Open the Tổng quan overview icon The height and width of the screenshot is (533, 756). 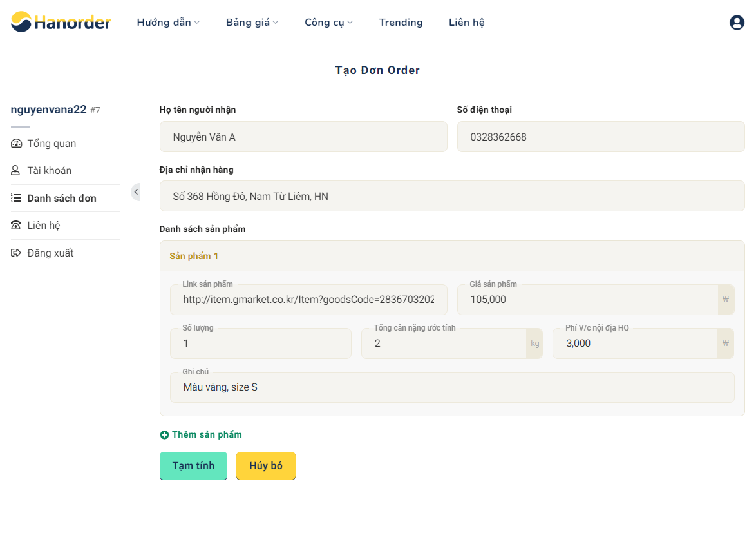(15, 143)
